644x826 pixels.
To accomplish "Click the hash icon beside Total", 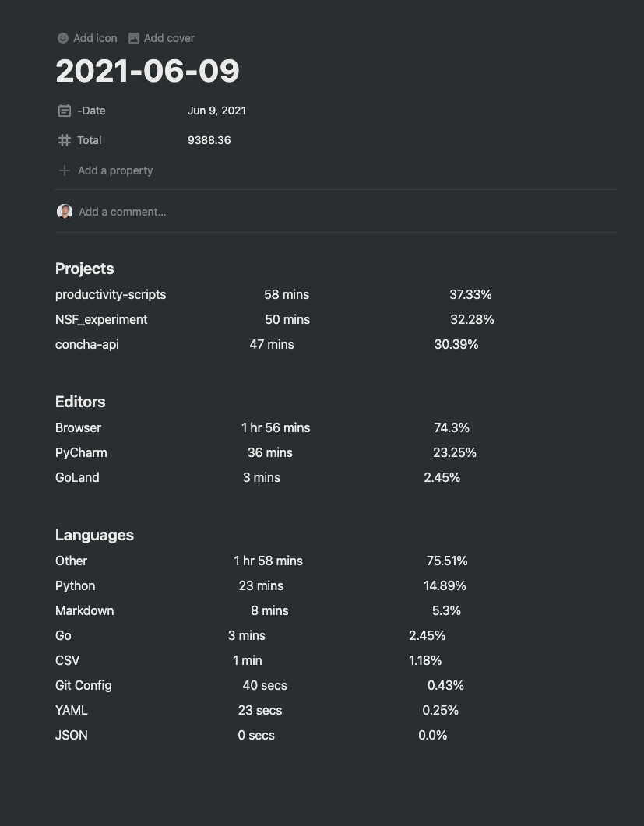I will tap(65, 140).
